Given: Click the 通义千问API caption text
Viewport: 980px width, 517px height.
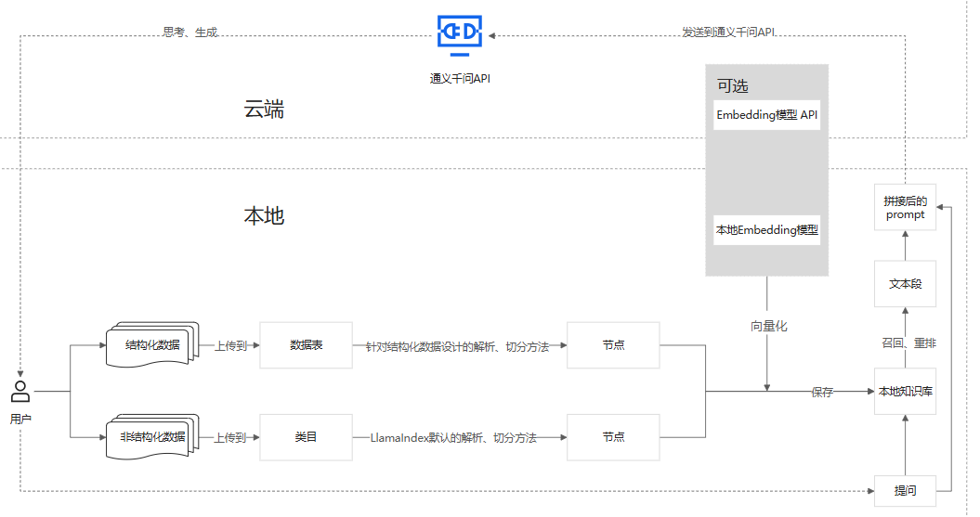Looking at the screenshot, I should (x=460, y=79).
